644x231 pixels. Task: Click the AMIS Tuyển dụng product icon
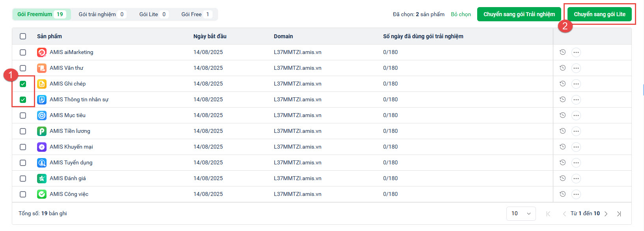pos(42,163)
